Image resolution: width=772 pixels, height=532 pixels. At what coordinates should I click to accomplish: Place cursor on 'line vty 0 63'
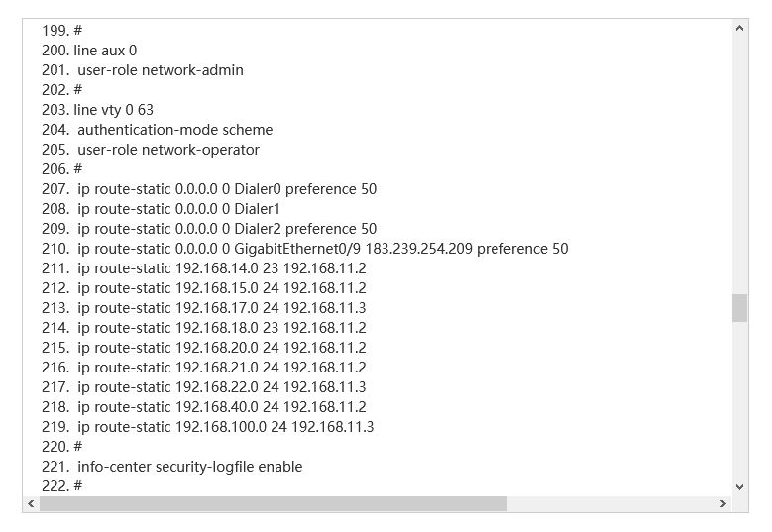pyautogui.click(x=113, y=110)
